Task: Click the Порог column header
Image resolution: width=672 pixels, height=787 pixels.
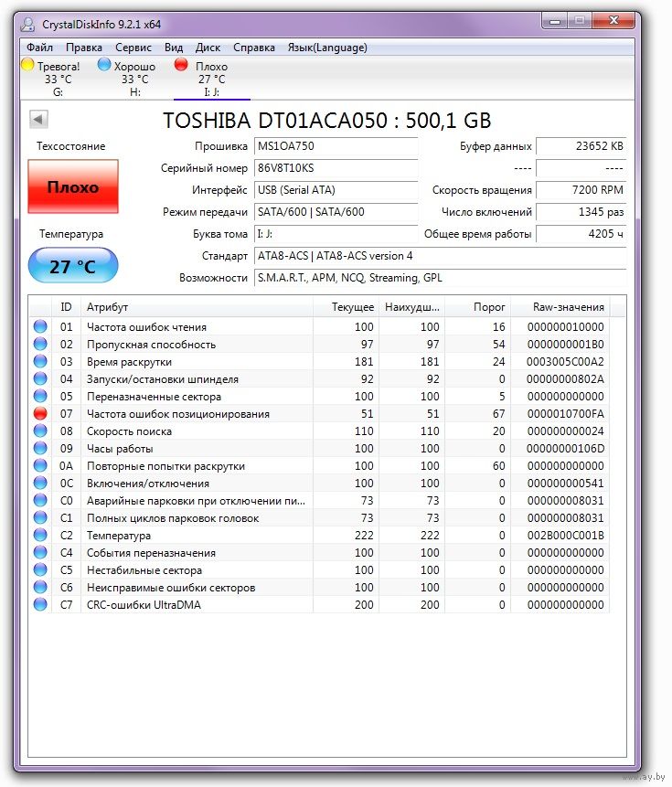Action: tap(478, 307)
